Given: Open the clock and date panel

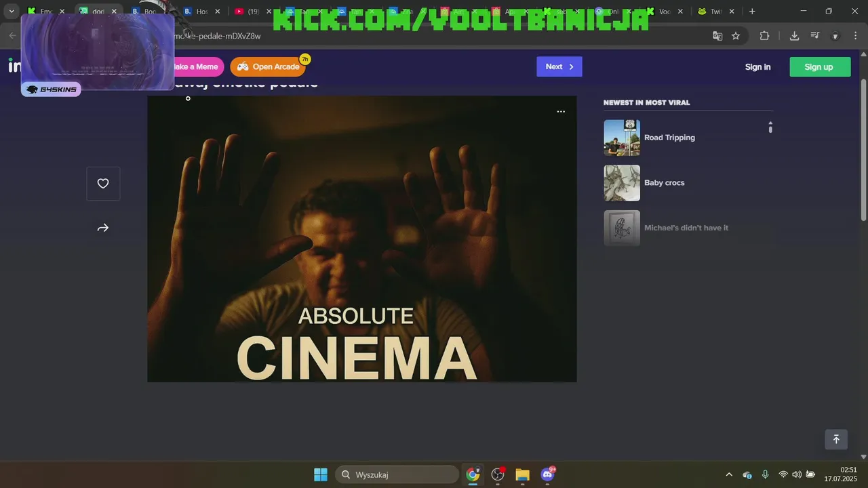Looking at the screenshot, I should (841, 474).
